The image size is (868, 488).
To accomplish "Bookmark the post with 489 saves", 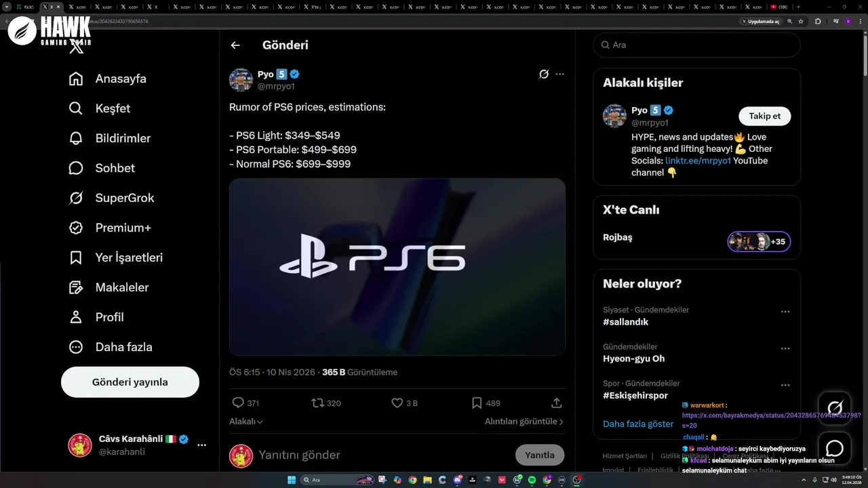I will pyautogui.click(x=477, y=403).
